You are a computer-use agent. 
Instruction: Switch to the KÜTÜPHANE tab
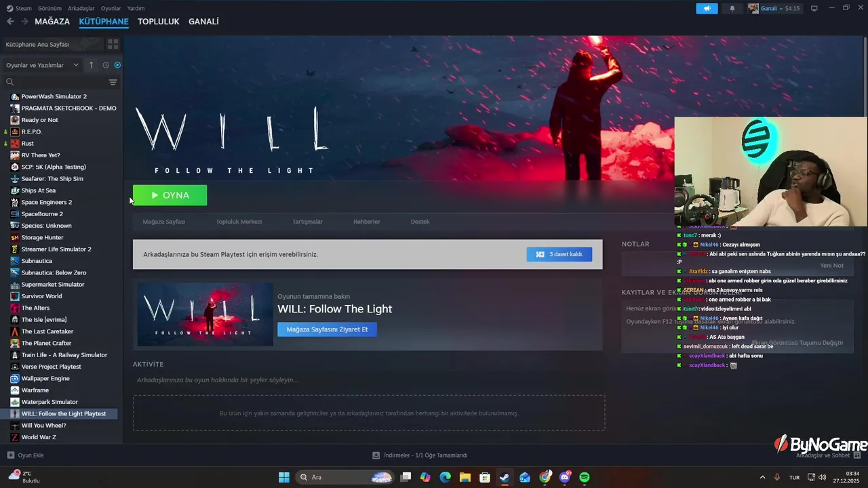point(104,22)
